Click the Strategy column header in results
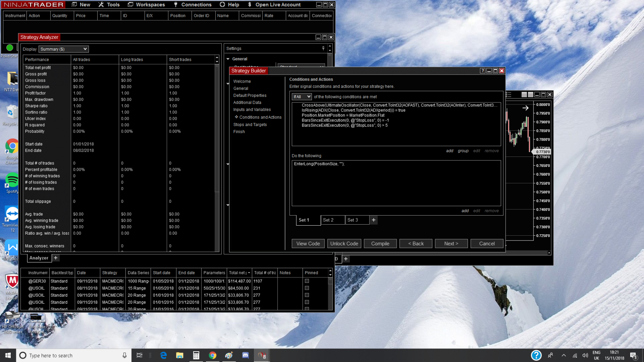The height and width of the screenshot is (362, 644). tap(112, 273)
